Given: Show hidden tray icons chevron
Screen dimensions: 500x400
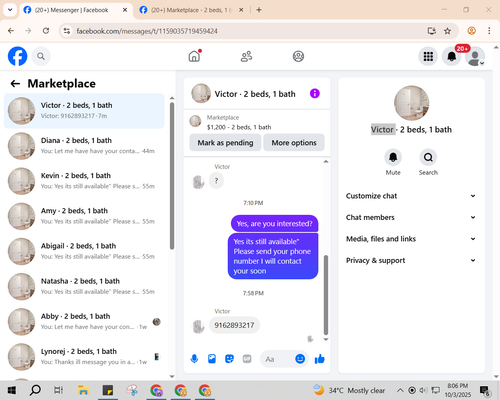Looking at the screenshot, I should click(x=400, y=390).
